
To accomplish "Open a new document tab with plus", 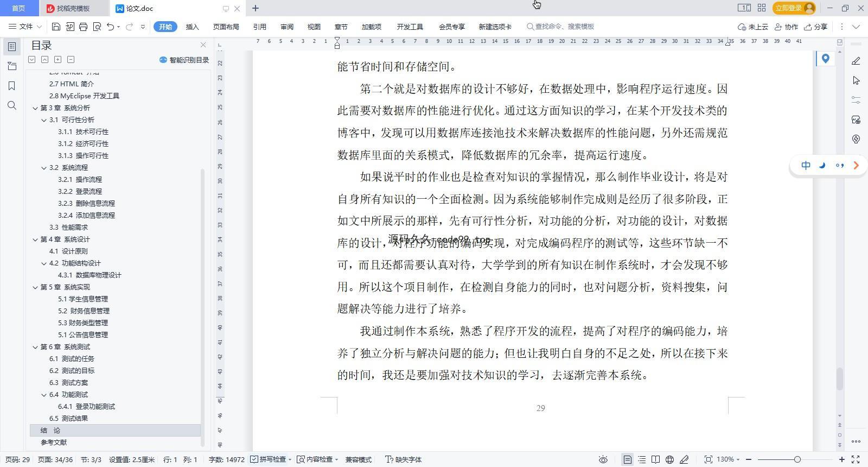I will 256,8.
